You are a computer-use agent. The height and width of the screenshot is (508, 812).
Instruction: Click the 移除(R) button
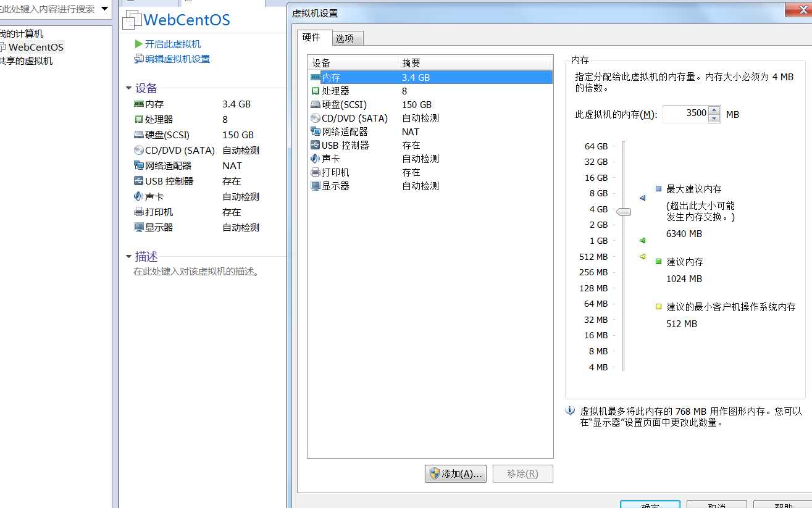click(x=522, y=473)
